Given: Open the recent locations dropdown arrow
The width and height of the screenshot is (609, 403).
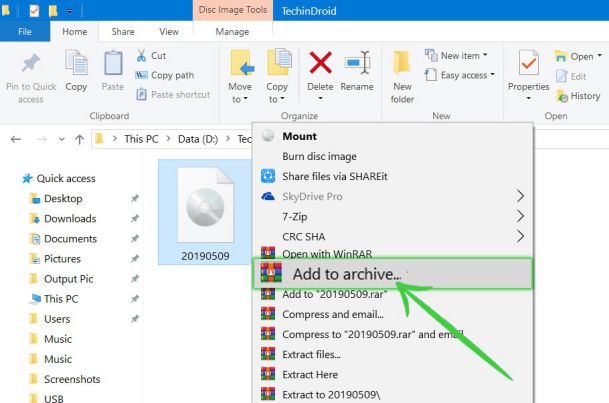Looking at the screenshot, I should click(x=61, y=139).
